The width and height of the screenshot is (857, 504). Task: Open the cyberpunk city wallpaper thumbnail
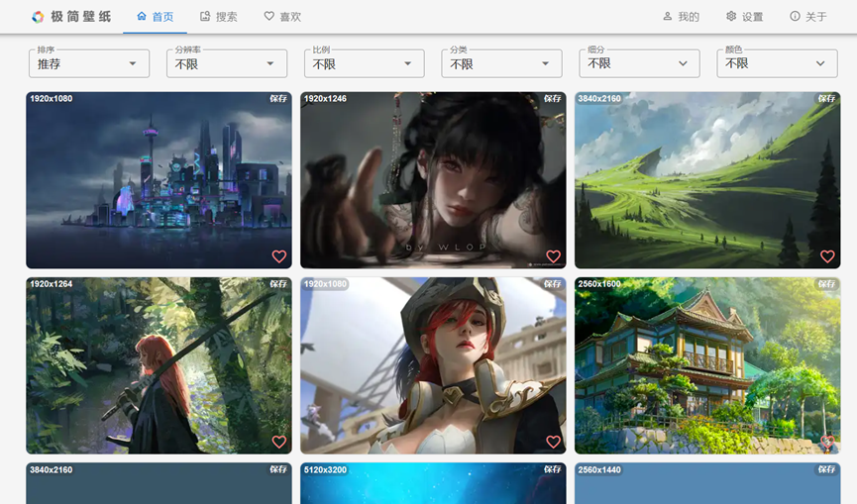160,180
